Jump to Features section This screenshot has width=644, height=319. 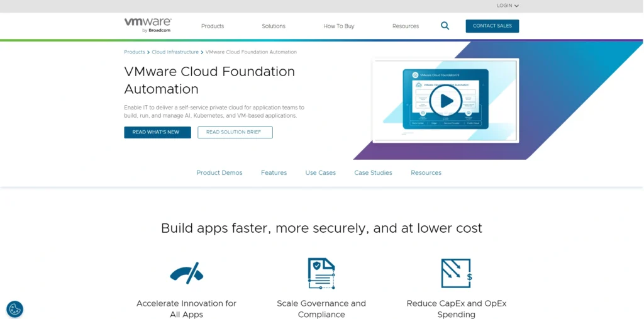[x=274, y=172]
